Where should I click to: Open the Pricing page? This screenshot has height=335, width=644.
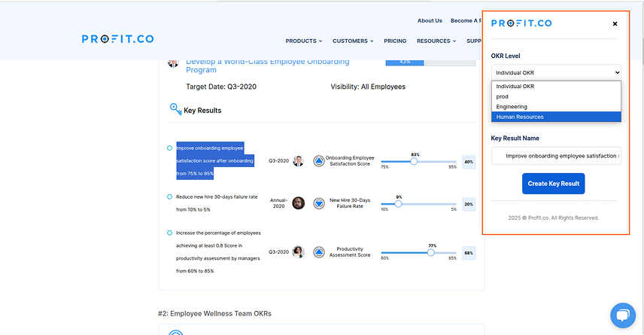[395, 41]
